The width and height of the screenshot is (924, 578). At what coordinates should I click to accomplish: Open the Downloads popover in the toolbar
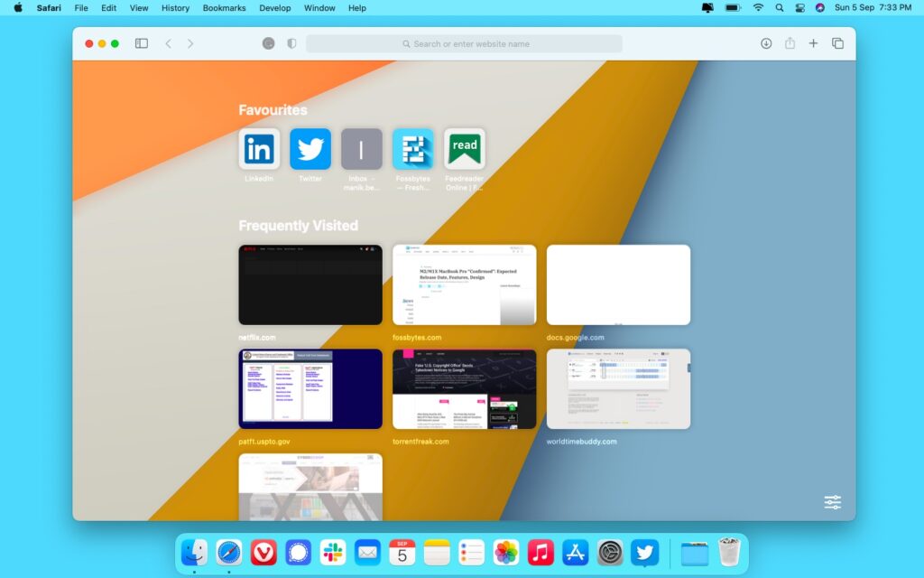coord(764,42)
